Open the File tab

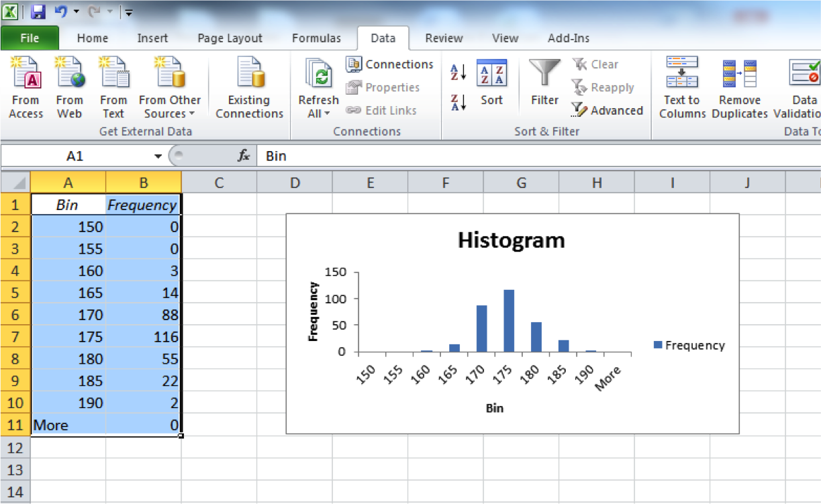30,38
